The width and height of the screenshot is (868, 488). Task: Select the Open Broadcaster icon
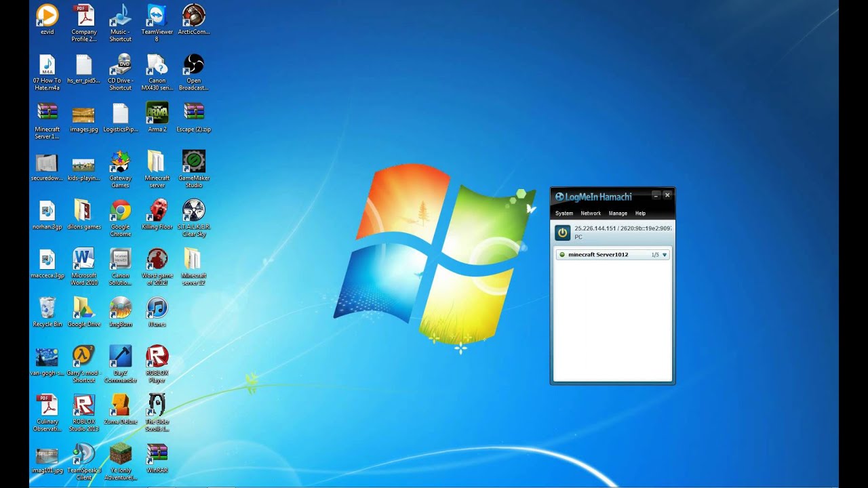coord(194,64)
